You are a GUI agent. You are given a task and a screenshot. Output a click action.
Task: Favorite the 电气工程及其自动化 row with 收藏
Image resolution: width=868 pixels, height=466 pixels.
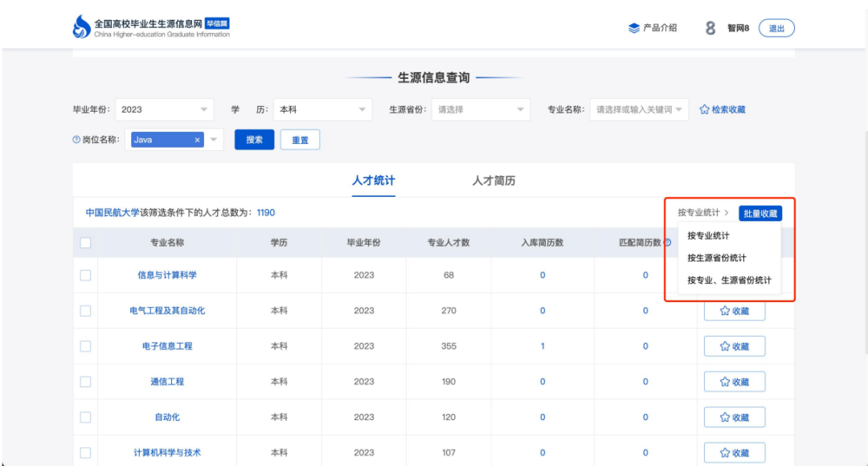pyautogui.click(x=734, y=311)
